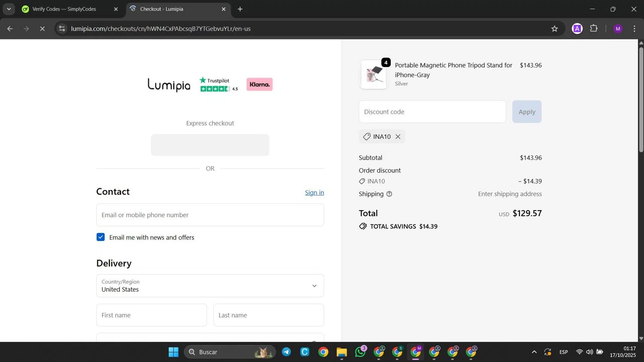
Task: Open the purple A browser extension
Action: click(577, 29)
